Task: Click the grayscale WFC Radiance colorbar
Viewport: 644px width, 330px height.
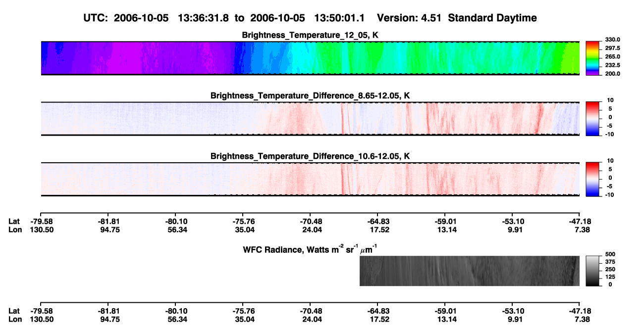Action: [593, 271]
